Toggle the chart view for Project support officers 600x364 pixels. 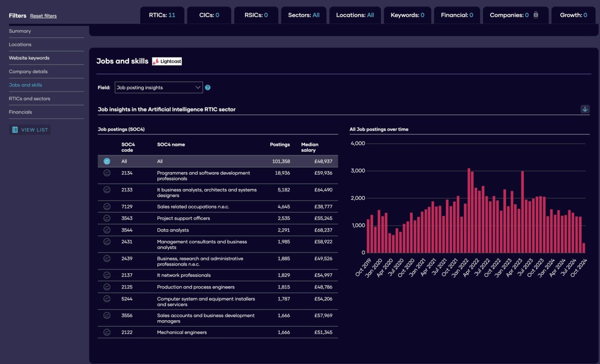click(107, 218)
